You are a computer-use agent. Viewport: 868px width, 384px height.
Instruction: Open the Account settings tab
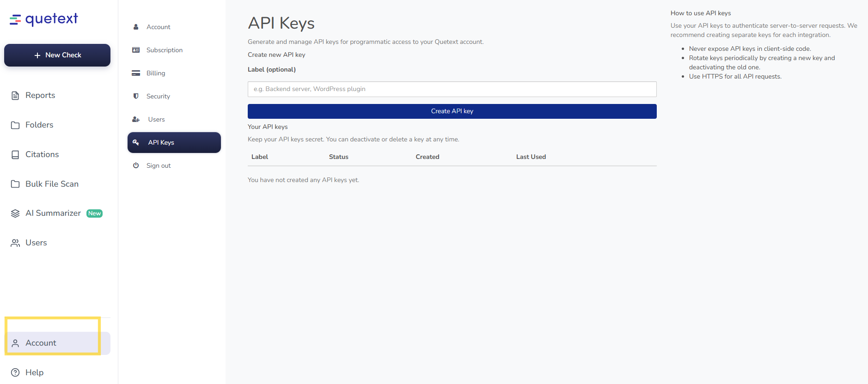158,27
